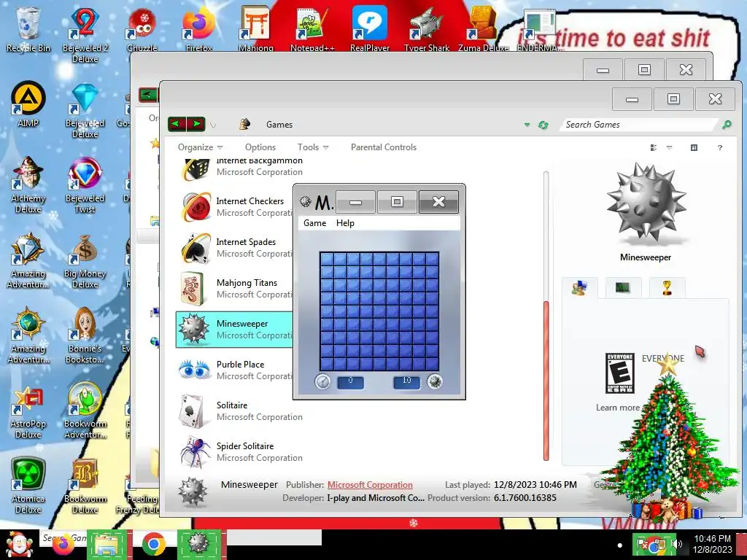Change the view icon button

tap(654, 147)
